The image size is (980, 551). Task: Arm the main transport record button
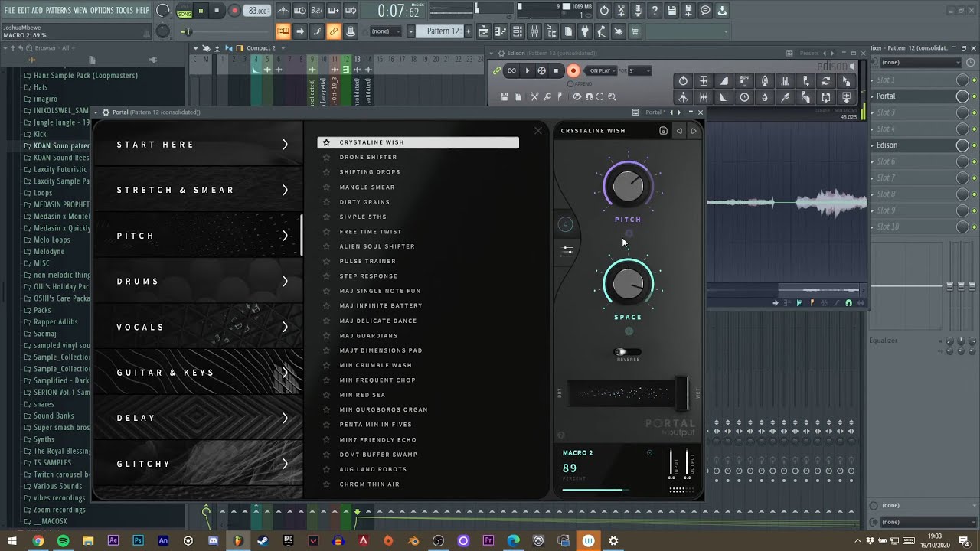[x=234, y=11]
